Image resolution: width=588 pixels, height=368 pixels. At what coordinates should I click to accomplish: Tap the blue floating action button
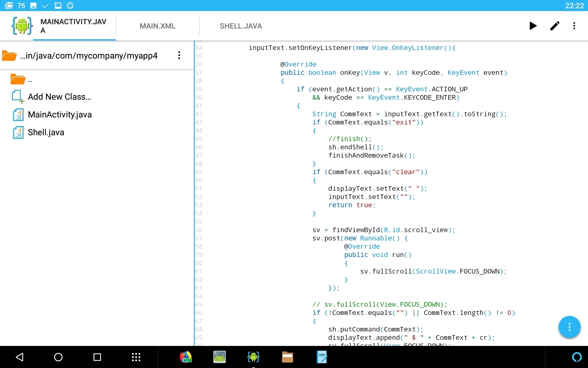coord(569,327)
